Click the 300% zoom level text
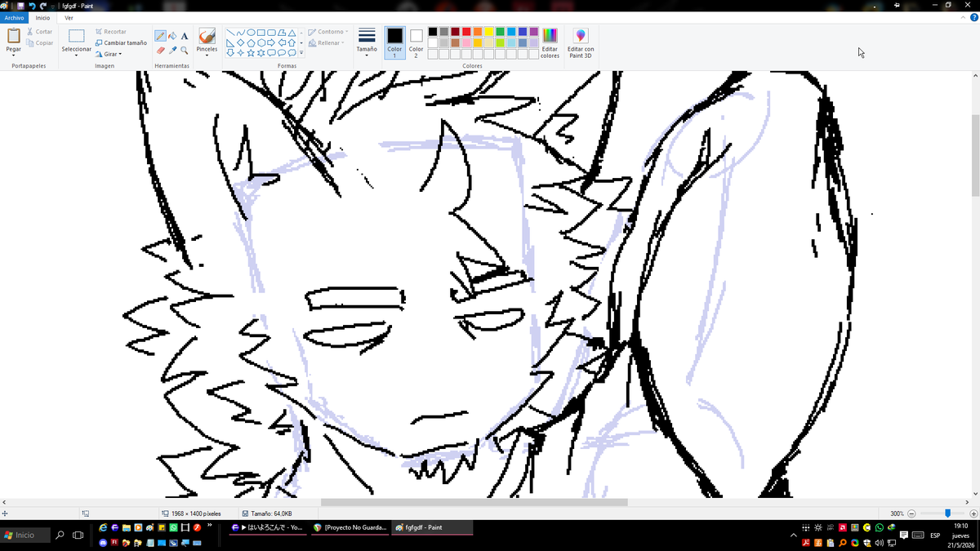Screen dimensions: 980x551 tap(897, 513)
